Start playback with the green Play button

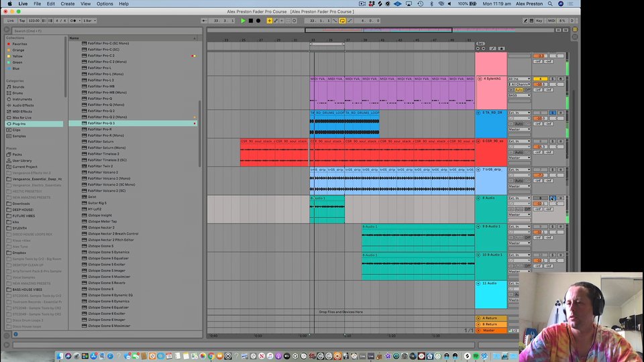pos(243,21)
